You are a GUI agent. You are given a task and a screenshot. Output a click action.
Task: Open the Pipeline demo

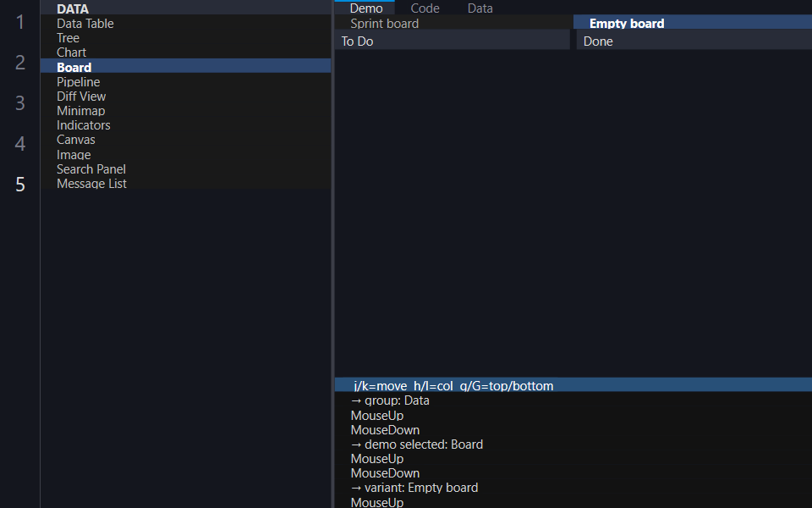185,81
